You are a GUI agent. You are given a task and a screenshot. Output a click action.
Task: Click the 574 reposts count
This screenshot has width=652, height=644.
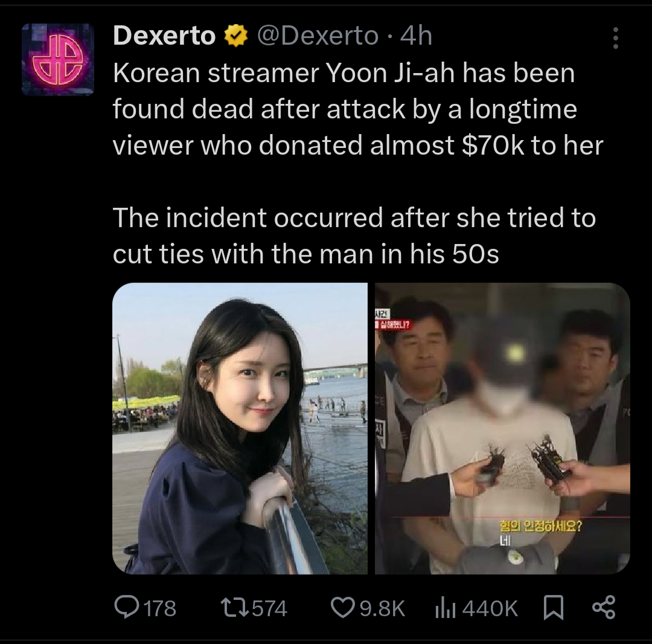[269, 608]
